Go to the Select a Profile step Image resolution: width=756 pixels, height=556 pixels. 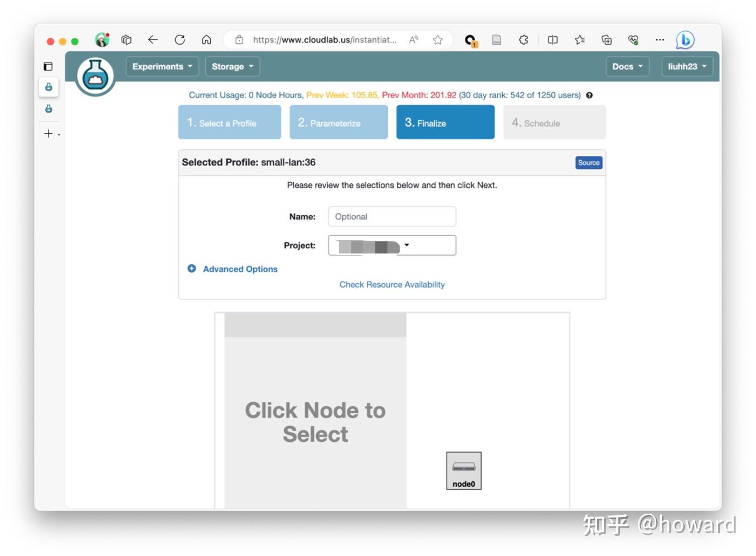pos(229,122)
